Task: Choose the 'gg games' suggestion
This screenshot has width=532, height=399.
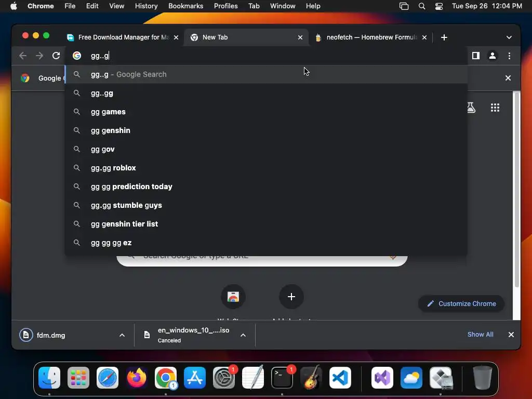Action: [x=267, y=112]
